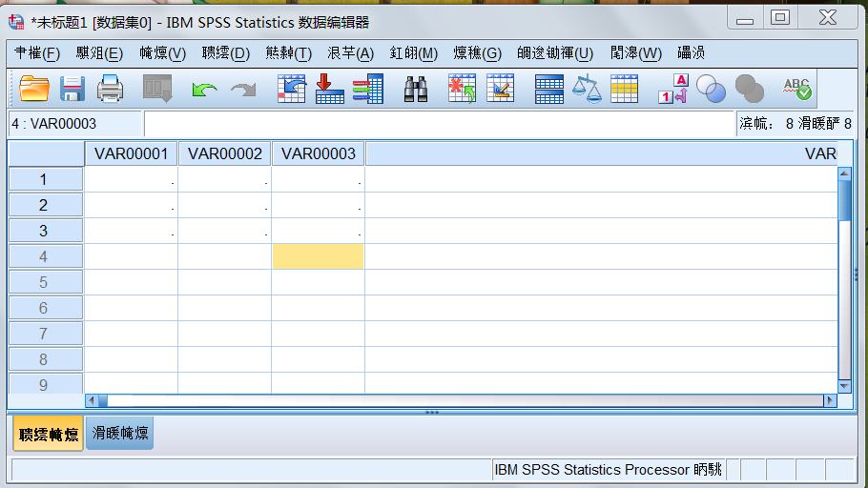Click cell in row 5 under VAR00001
Viewport: 868px width, 488px height.
tap(131, 282)
